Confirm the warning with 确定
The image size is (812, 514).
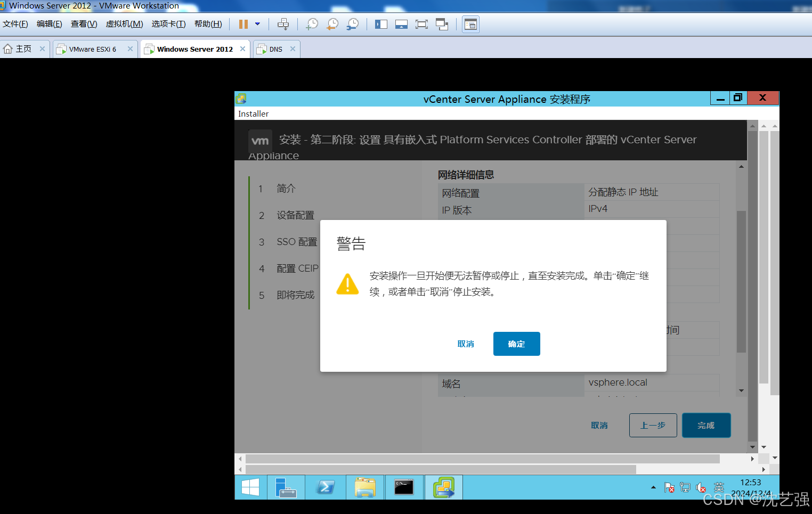click(516, 344)
